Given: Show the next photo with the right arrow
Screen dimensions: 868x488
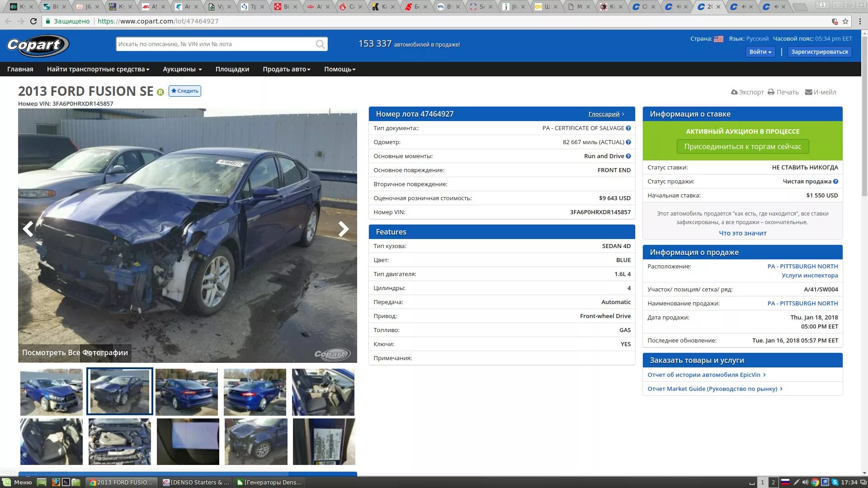Looking at the screenshot, I should 344,229.
